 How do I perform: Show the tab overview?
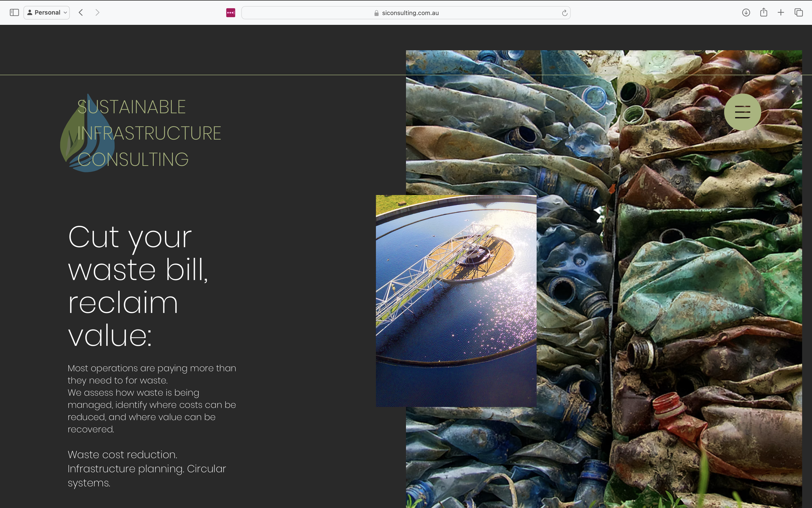799,13
